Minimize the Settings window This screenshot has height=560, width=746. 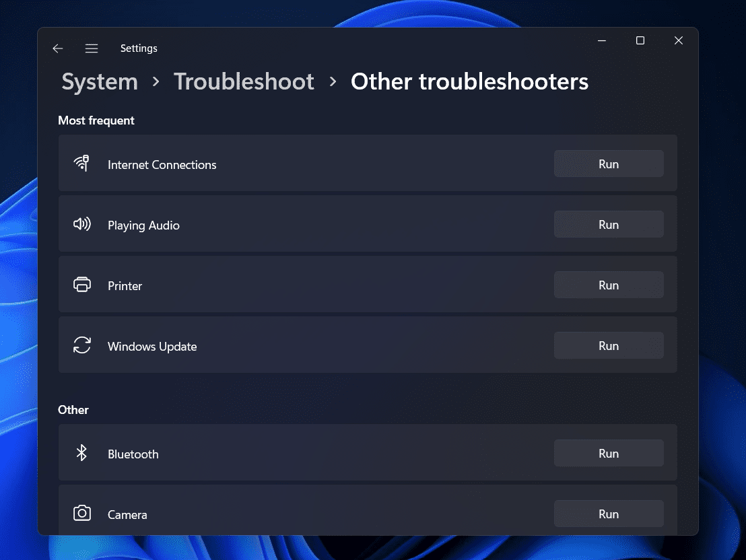pyautogui.click(x=602, y=40)
